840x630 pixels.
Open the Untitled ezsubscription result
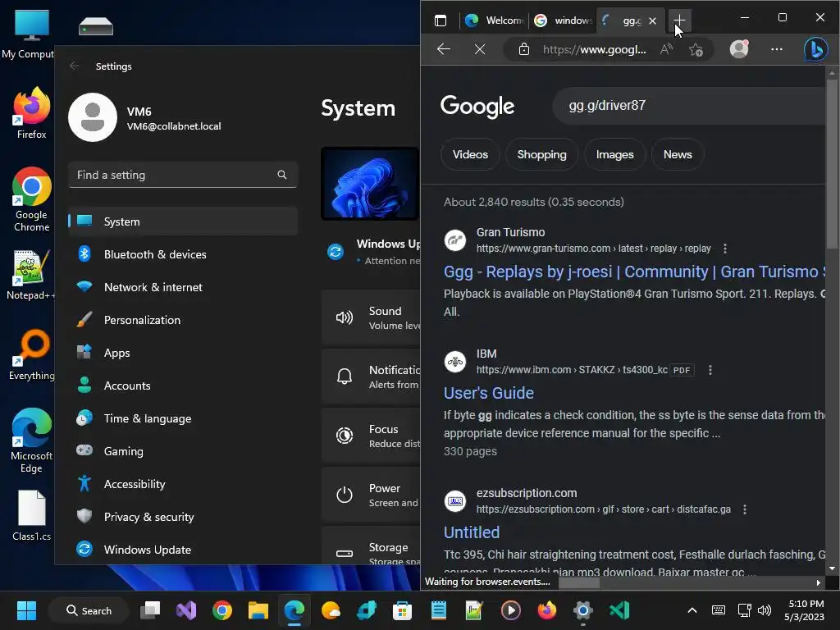[472, 532]
